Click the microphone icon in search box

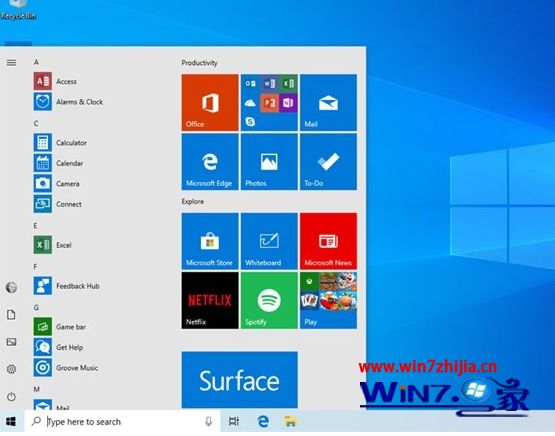[208, 421]
